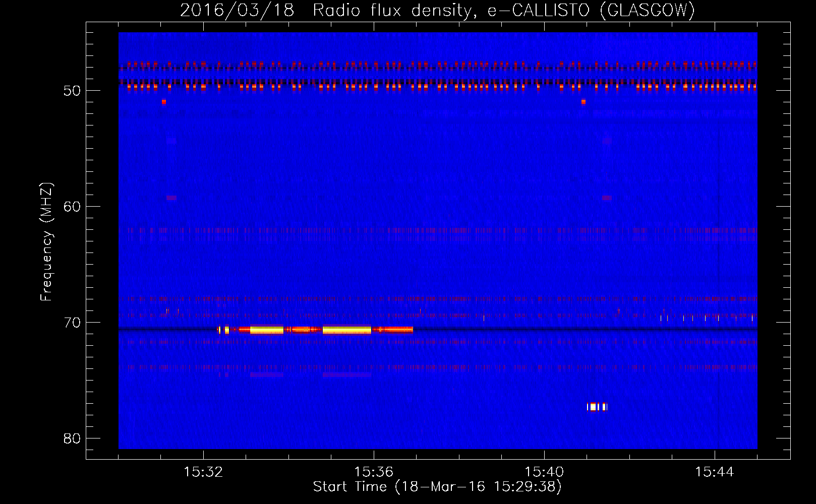Image resolution: width=816 pixels, height=504 pixels.
Task: Click the 'Start Time (18-Mar-16 15:29:38)' axis label
Action: coord(437,487)
